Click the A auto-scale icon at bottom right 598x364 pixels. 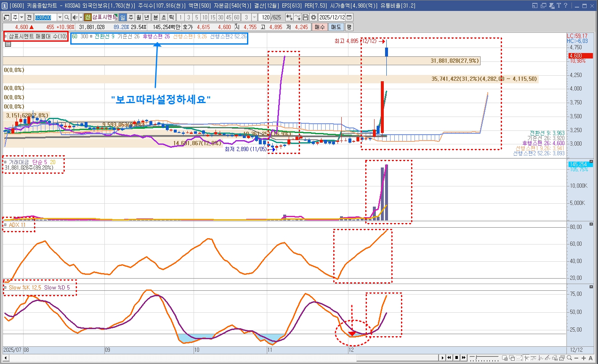click(590, 358)
